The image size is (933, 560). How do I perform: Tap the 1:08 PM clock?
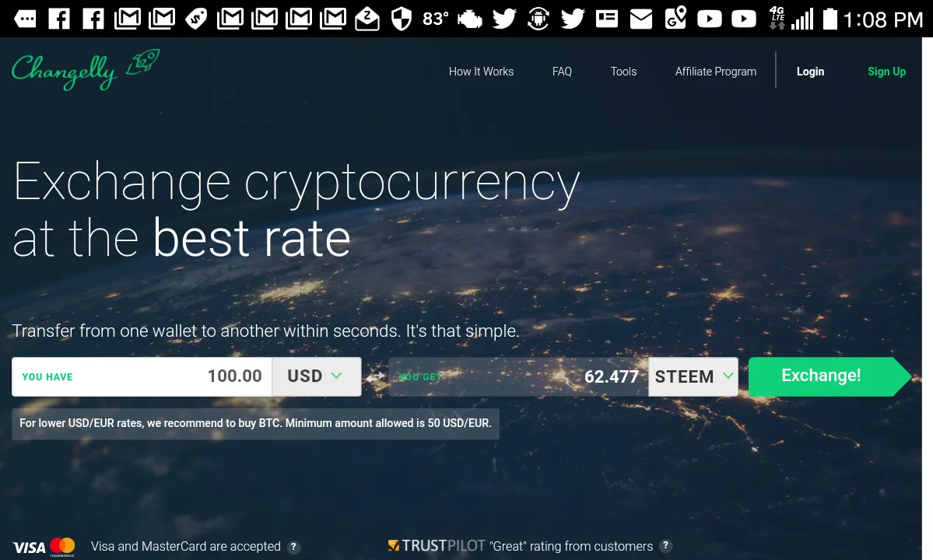point(883,19)
